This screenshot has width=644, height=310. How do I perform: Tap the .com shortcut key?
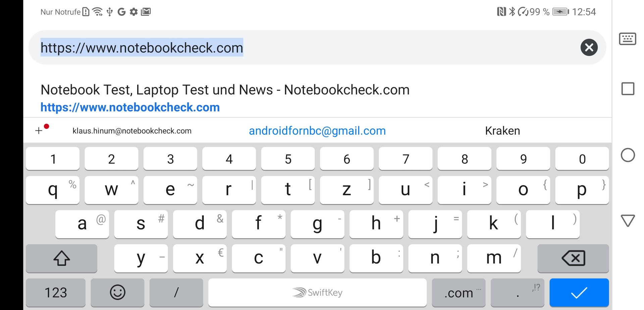point(459,292)
